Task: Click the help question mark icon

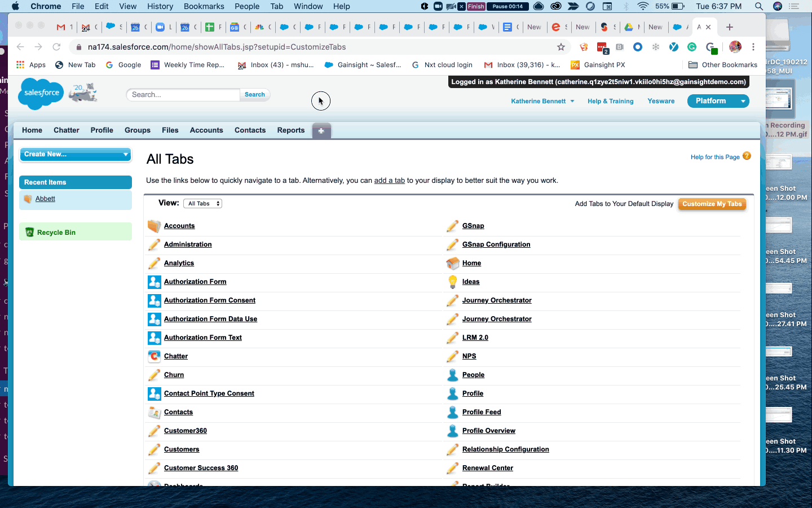Action: [x=747, y=156]
